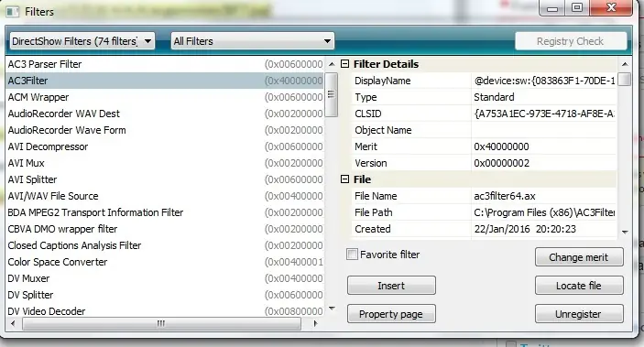The height and width of the screenshot is (347, 644).
Task: Select CBVA DMO wrapper filter
Action: pyautogui.click(x=165, y=229)
